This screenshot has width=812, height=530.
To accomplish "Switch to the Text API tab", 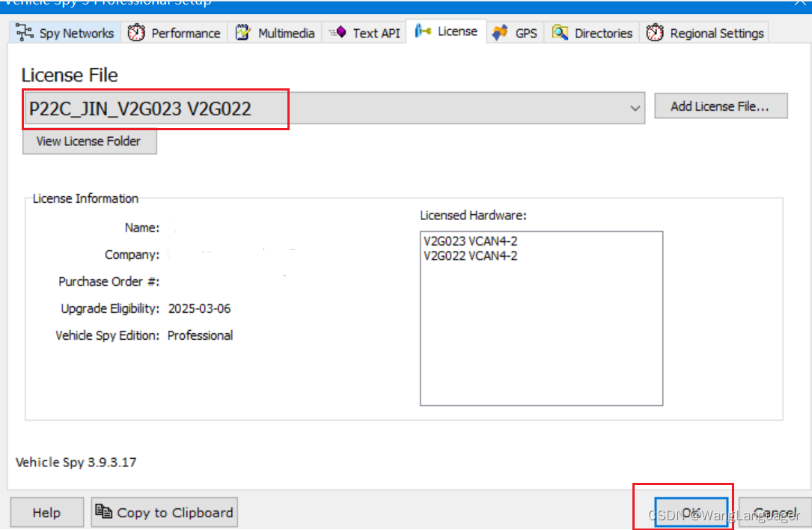I will tap(364, 33).
